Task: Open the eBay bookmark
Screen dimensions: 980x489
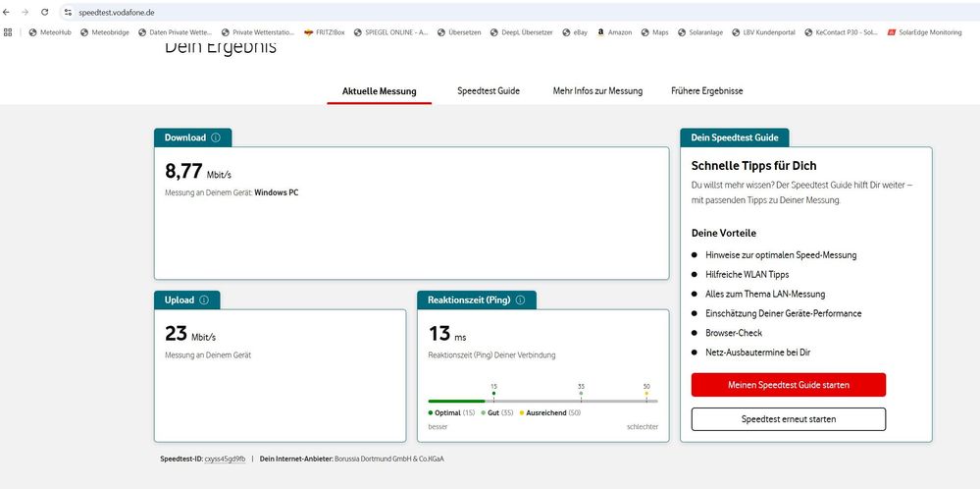Action: (575, 32)
